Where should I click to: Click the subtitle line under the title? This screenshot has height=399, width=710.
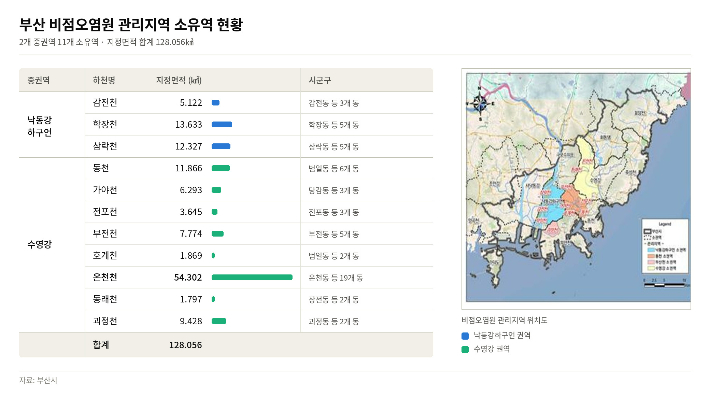[x=106, y=42]
